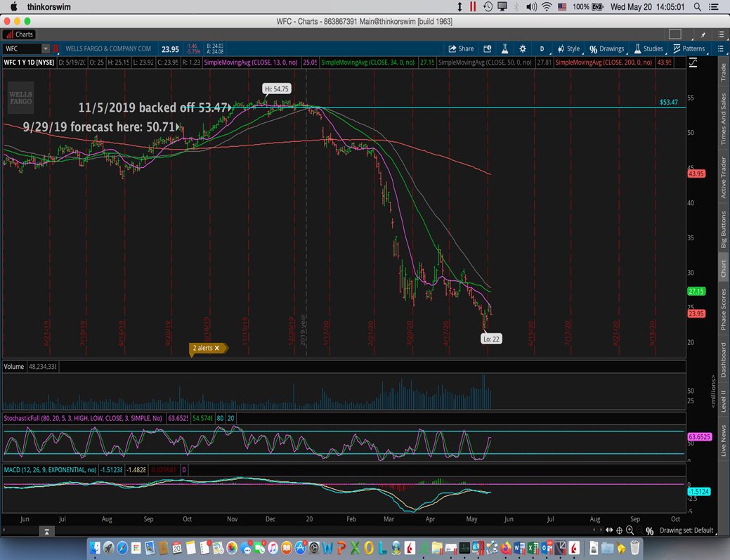Select SimpleMovingAvg CLOSE 13 study label
Viewport: 730px width, 560px height.
pyautogui.click(x=251, y=63)
